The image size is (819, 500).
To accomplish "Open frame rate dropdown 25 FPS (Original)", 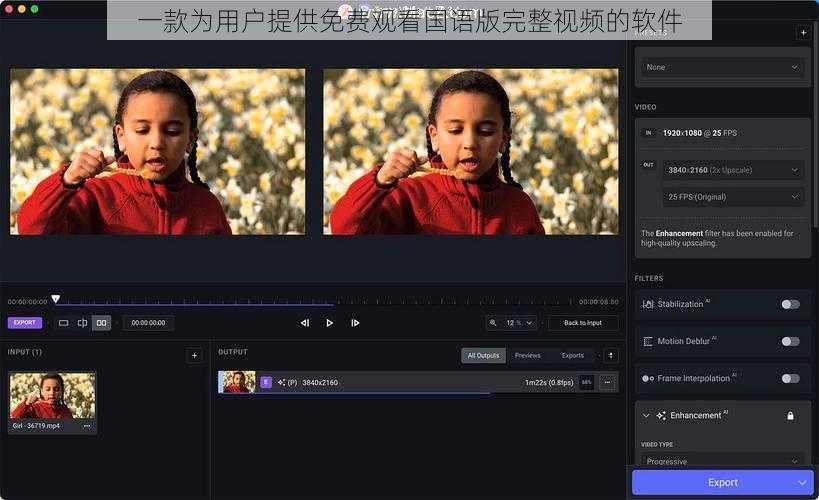I will pos(733,197).
